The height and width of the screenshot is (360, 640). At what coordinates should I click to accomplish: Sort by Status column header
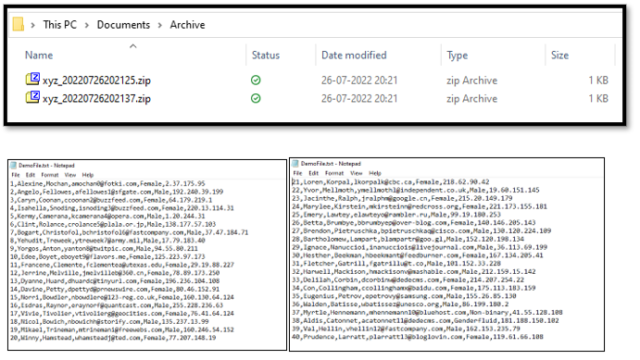(x=266, y=55)
